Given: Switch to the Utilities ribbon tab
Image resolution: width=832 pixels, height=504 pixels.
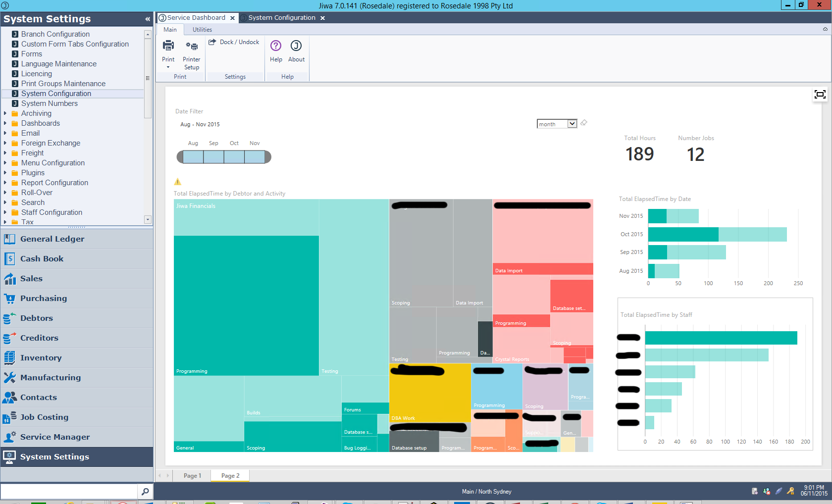Looking at the screenshot, I should pyautogui.click(x=202, y=30).
